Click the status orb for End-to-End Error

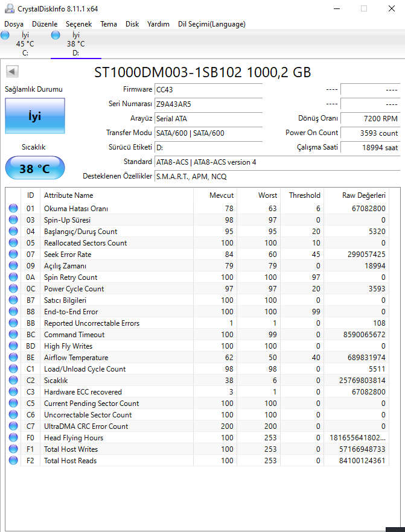pos(13,311)
